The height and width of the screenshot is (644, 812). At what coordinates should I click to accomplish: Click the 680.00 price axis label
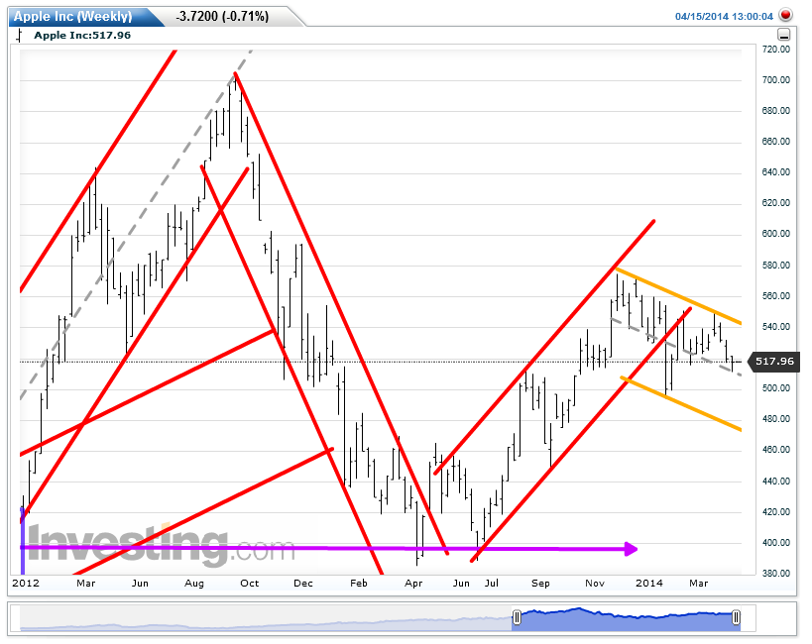pyautogui.click(x=775, y=110)
